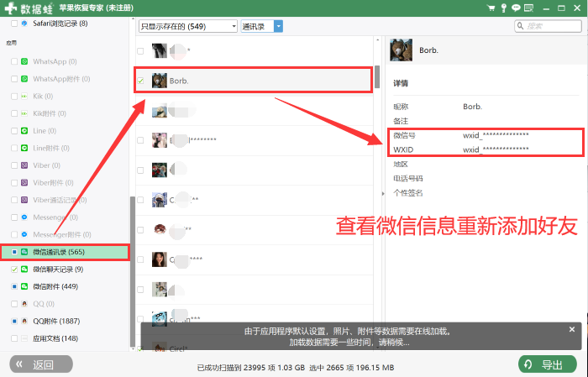Click the left sidebar vertical scrollbar thumb

click(133, 271)
